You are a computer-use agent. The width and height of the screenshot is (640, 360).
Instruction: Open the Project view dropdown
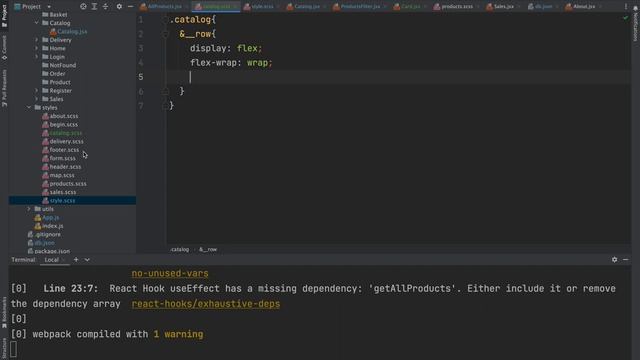click(x=33, y=7)
